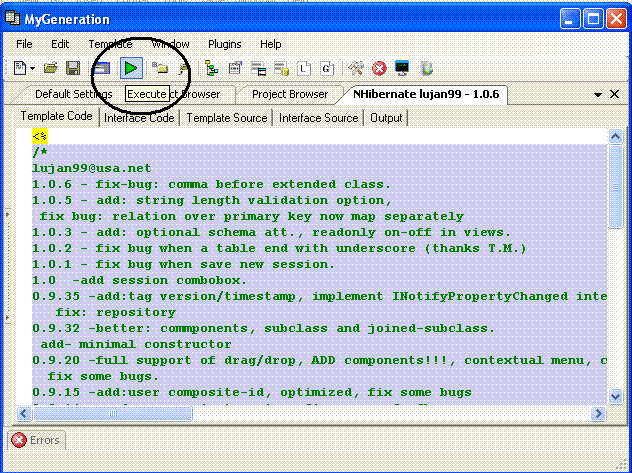This screenshot has height=473, width=632.
Task: Open the Edit menu
Action: pyautogui.click(x=60, y=44)
